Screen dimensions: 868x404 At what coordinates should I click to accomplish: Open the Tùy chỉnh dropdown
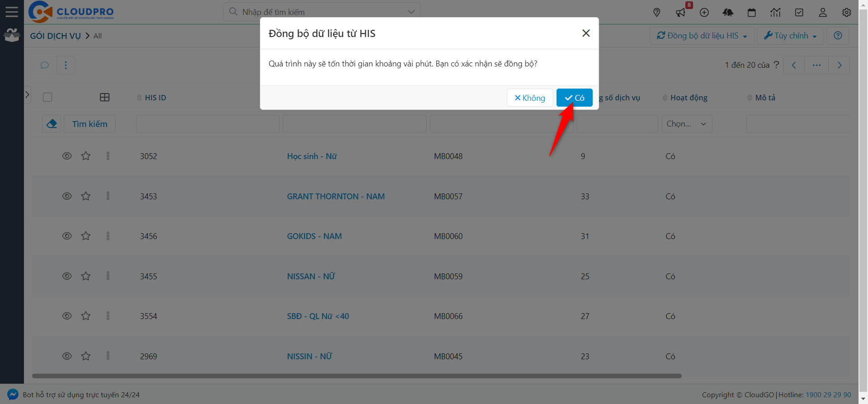click(790, 36)
